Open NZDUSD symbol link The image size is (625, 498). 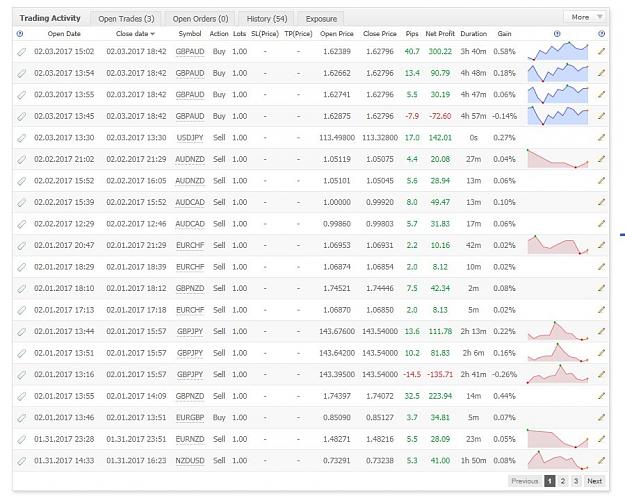pos(190,461)
